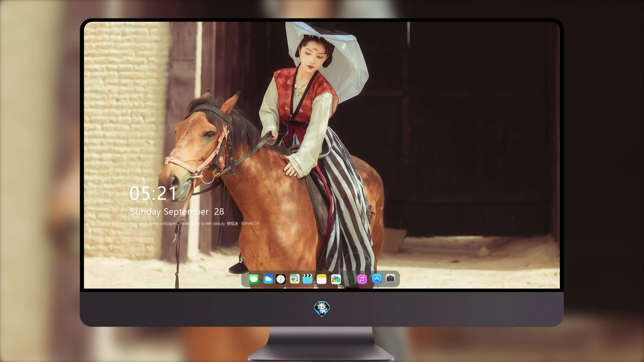Click the Sunday September 28 date text
Screen dimensions: 644x362
[x=177, y=212]
